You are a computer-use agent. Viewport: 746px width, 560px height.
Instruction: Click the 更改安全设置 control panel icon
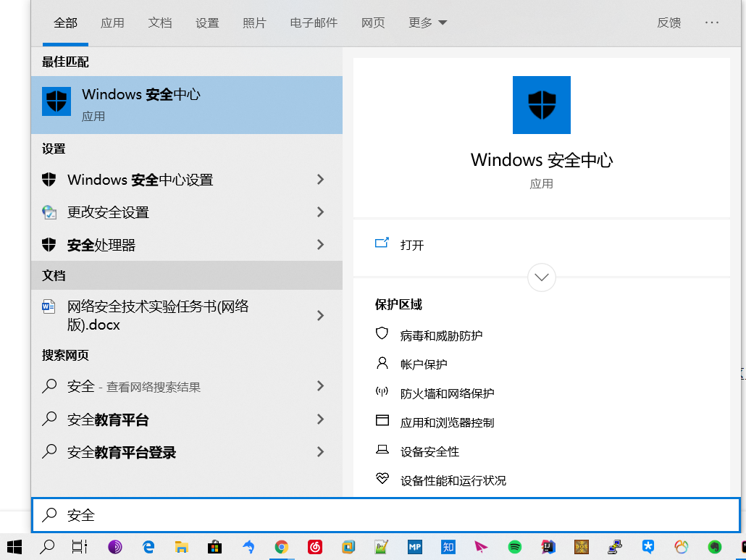tap(49, 212)
